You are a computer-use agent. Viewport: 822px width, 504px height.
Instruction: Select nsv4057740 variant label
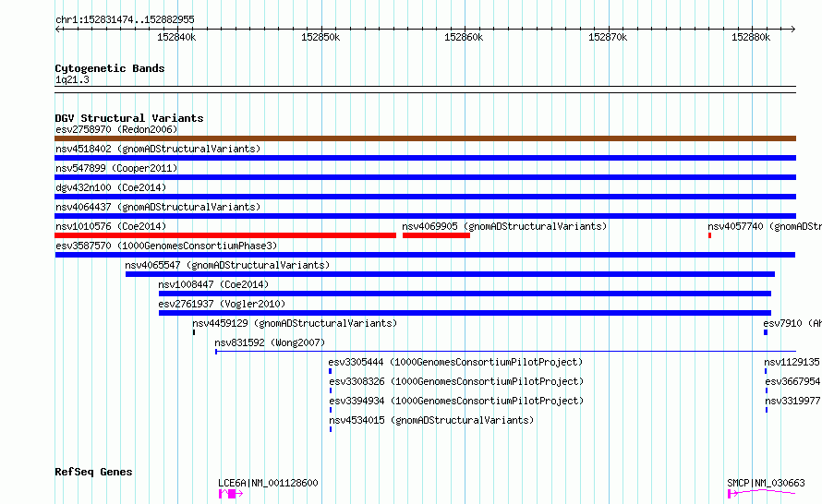pyautogui.click(x=765, y=226)
